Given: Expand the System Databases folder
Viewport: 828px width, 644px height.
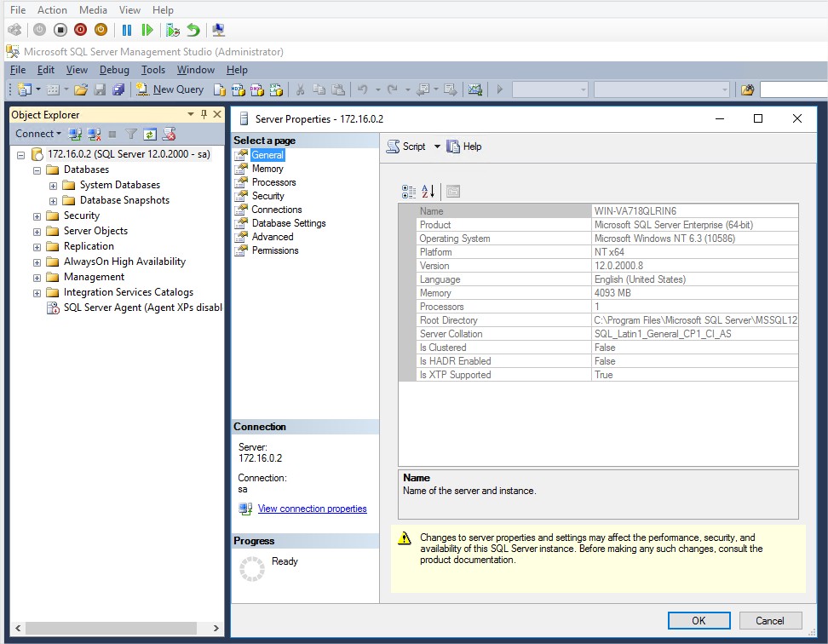Looking at the screenshot, I should tap(53, 186).
